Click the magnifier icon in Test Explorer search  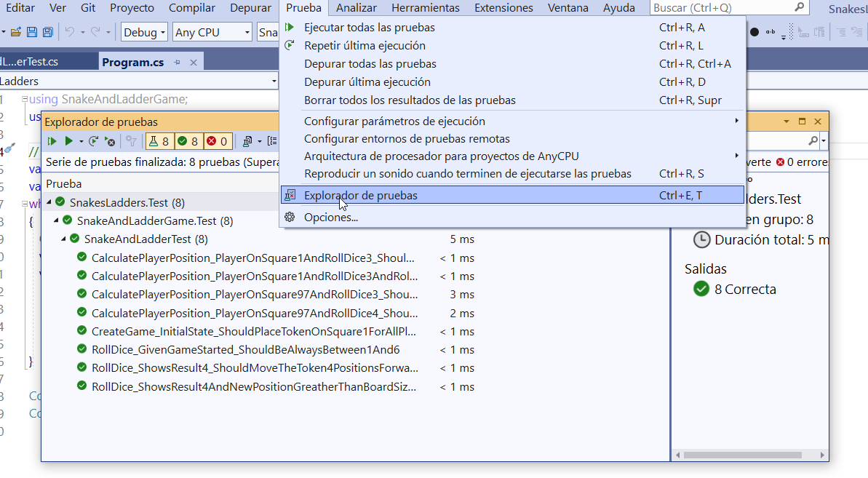tap(813, 141)
